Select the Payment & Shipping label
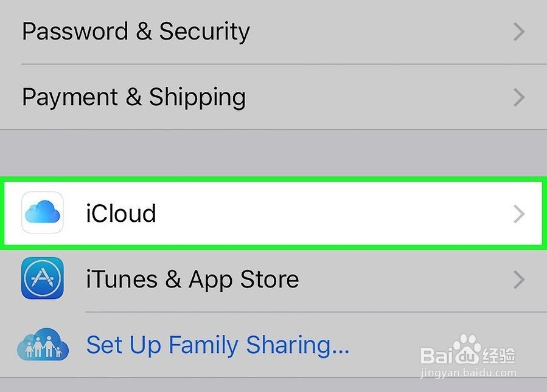 click(x=134, y=97)
